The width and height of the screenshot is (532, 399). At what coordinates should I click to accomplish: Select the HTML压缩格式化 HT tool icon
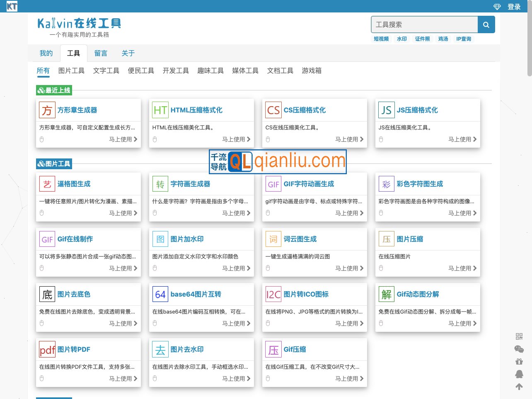click(x=160, y=110)
